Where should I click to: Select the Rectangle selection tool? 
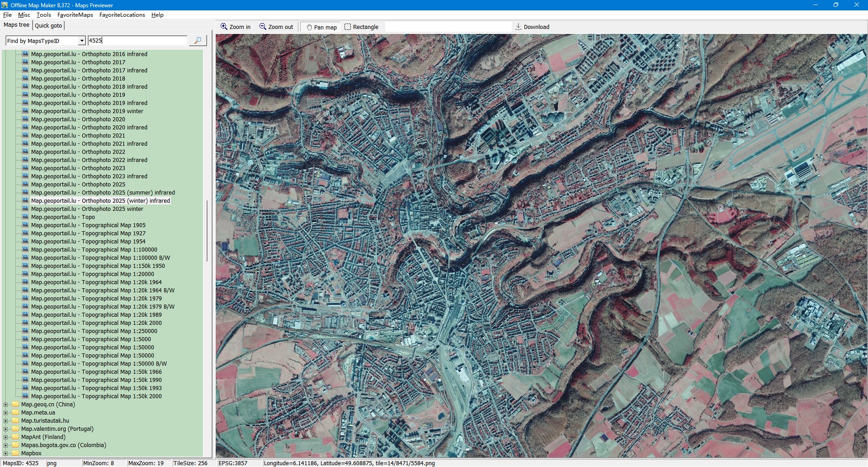point(348,27)
